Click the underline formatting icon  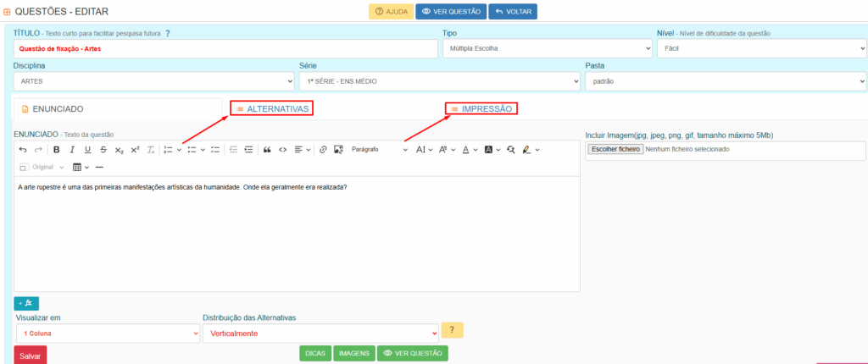87,150
